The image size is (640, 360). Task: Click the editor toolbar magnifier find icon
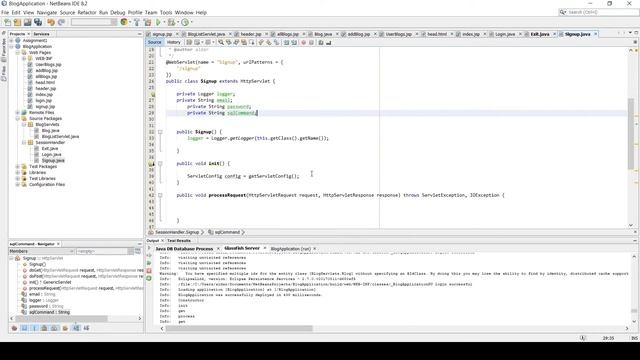[221, 42]
